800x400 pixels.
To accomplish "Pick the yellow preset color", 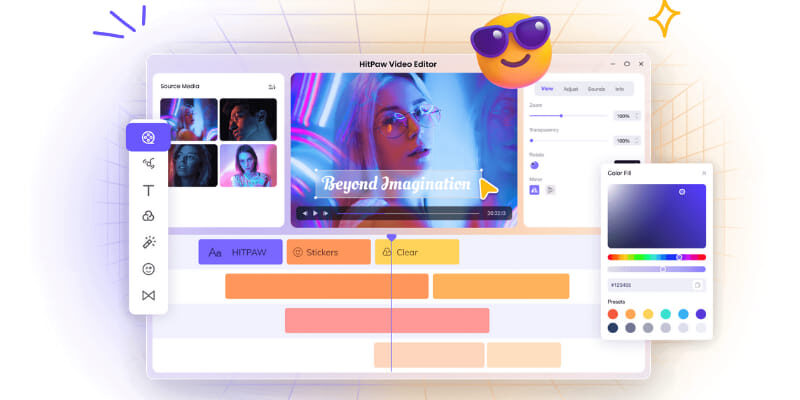I will tap(648, 314).
